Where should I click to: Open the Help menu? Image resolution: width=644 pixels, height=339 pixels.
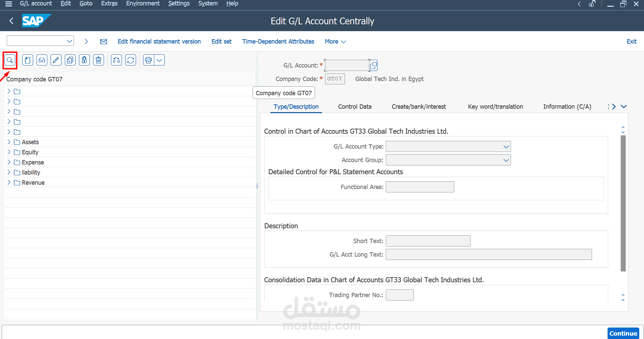click(x=232, y=3)
